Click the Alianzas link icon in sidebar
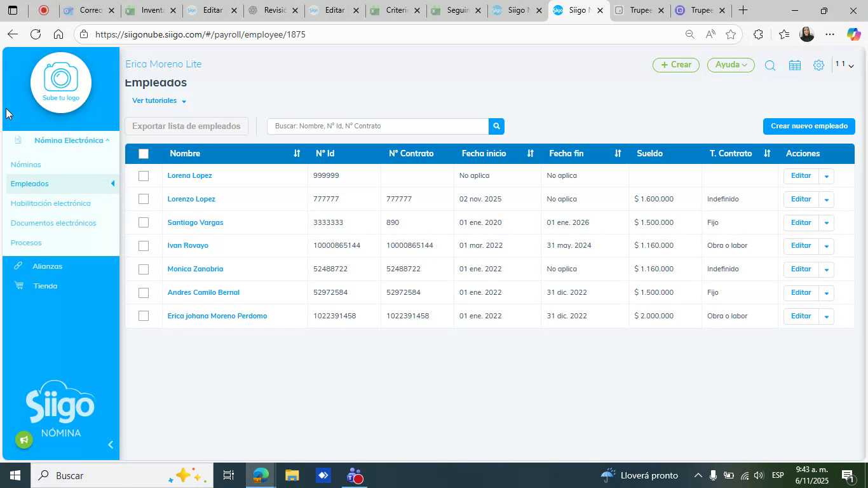 tap(18, 266)
